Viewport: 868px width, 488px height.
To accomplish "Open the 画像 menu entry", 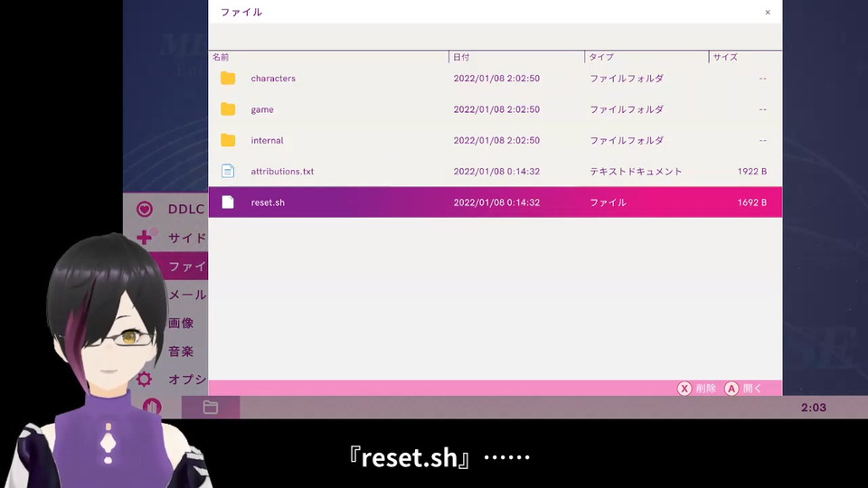I will (x=181, y=324).
